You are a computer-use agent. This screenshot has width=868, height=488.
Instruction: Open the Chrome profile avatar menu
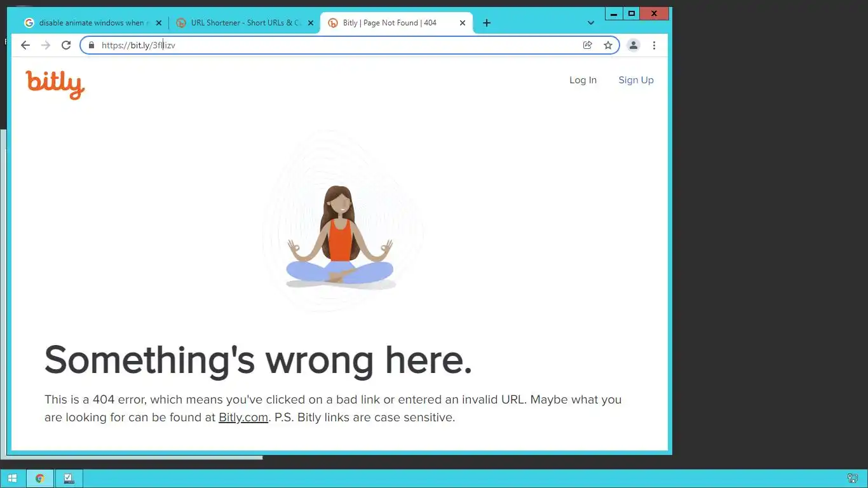coord(634,45)
